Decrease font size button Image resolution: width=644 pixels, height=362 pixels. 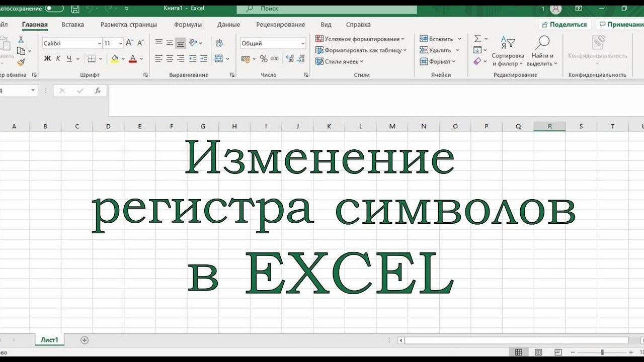coord(140,43)
